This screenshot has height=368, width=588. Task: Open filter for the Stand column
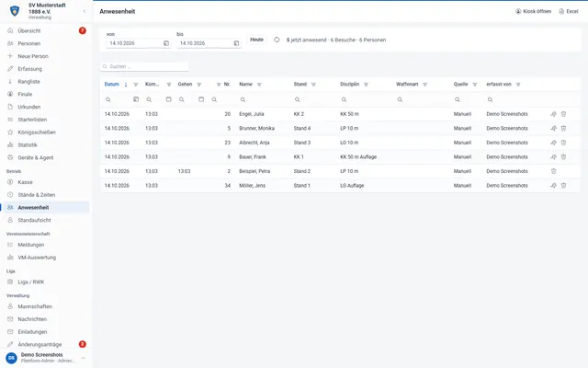[x=313, y=85]
